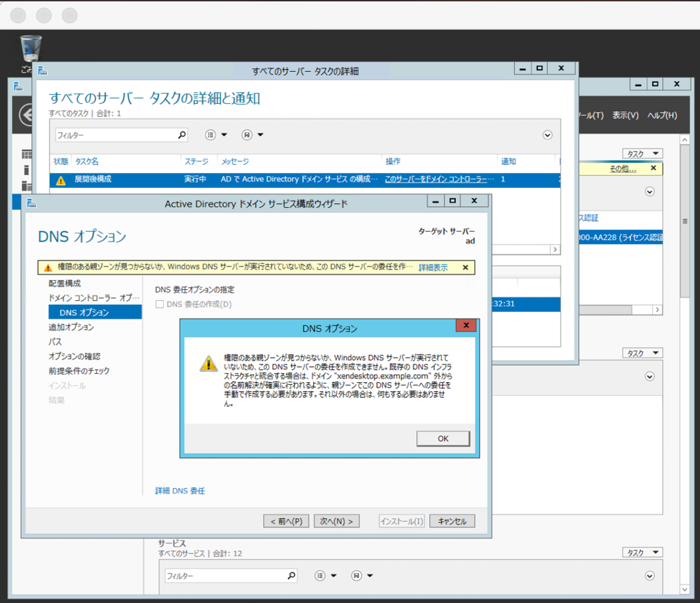Open the 詳細 DNS 委任 link
The height and width of the screenshot is (603, 700).
pyautogui.click(x=180, y=490)
